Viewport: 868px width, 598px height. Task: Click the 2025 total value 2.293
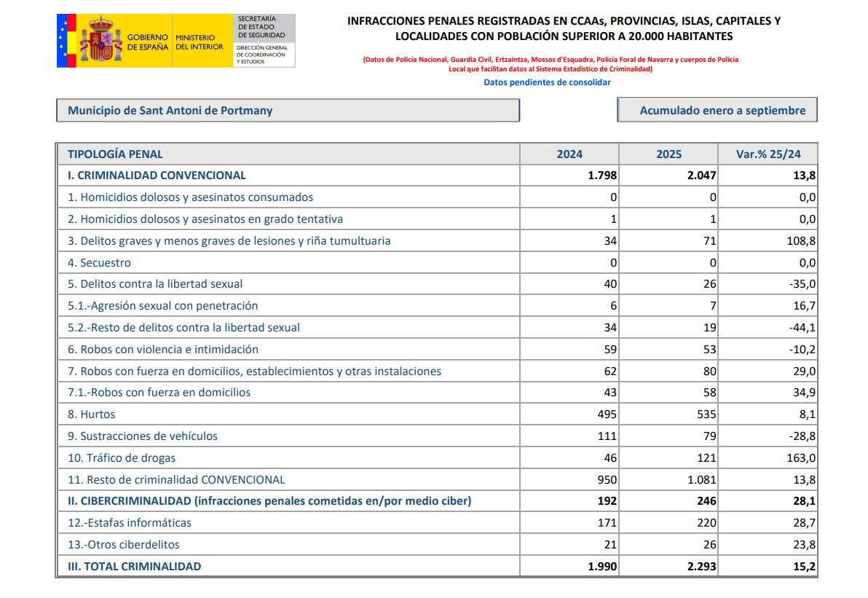tap(701, 567)
